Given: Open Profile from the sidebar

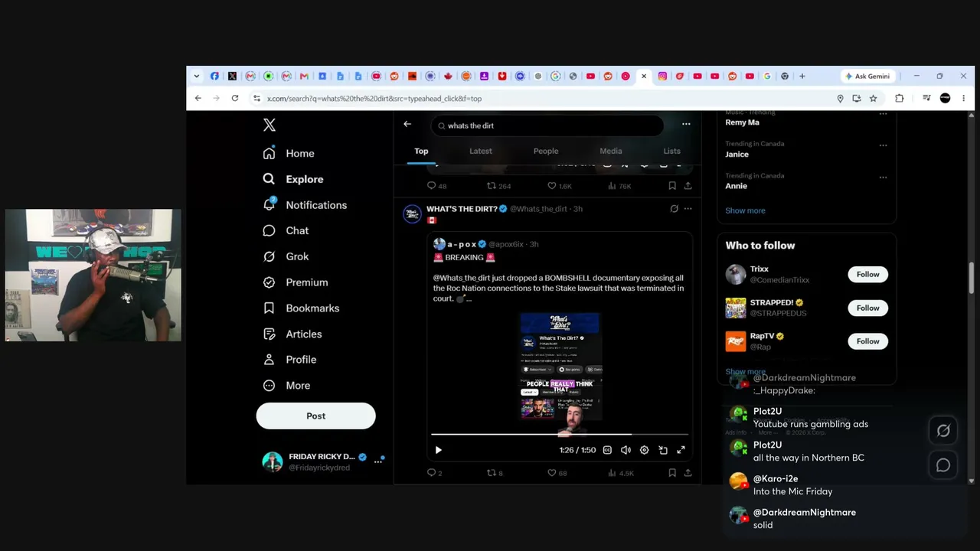Looking at the screenshot, I should click(x=289, y=360).
